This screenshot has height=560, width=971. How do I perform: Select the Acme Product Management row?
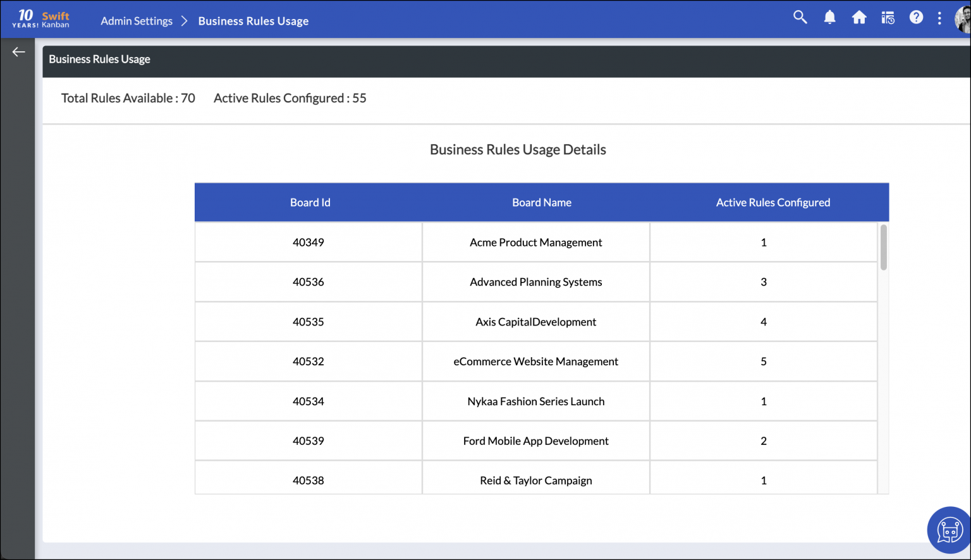535,242
